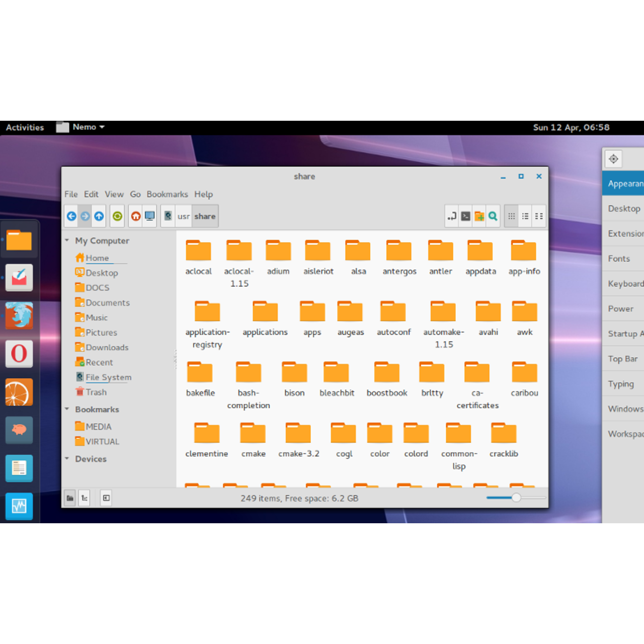Collapse the My Computer section
Viewport: 644px width, 644px height.
66,240
